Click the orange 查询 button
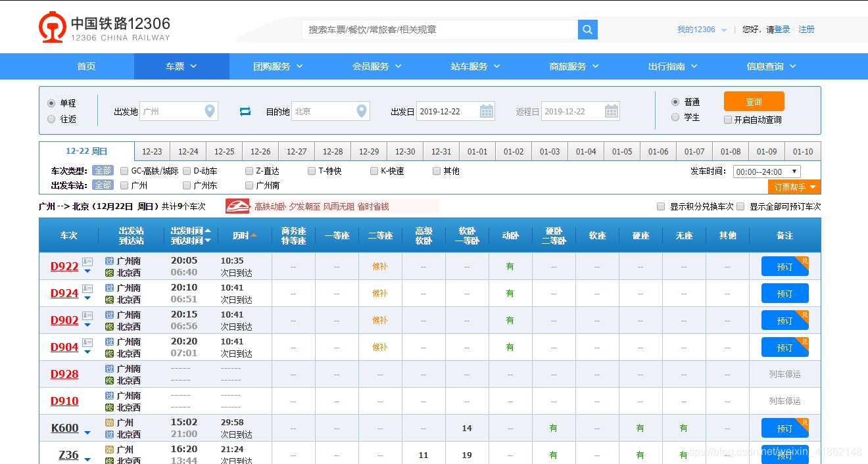 754,101
